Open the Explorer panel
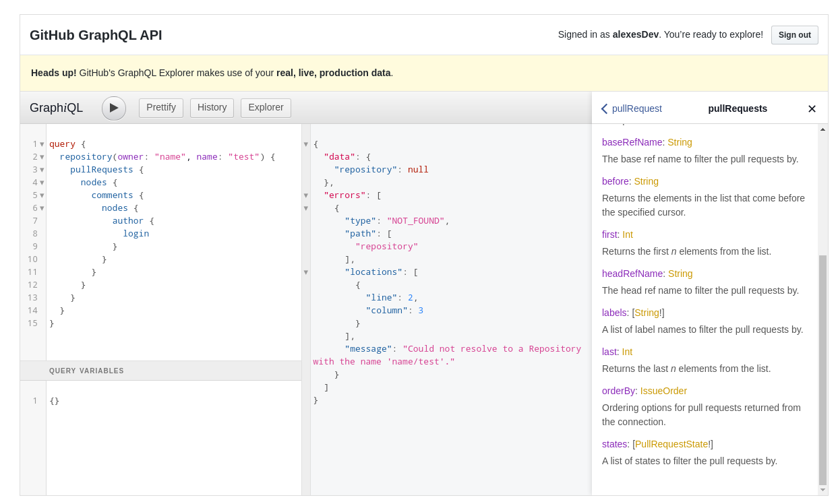Image resolution: width=838 pixels, height=504 pixels. pyautogui.click(x=266, y=108)
